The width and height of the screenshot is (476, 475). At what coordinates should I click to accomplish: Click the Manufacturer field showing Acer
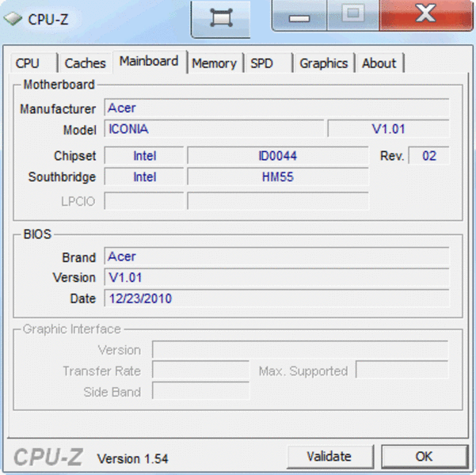276,108
